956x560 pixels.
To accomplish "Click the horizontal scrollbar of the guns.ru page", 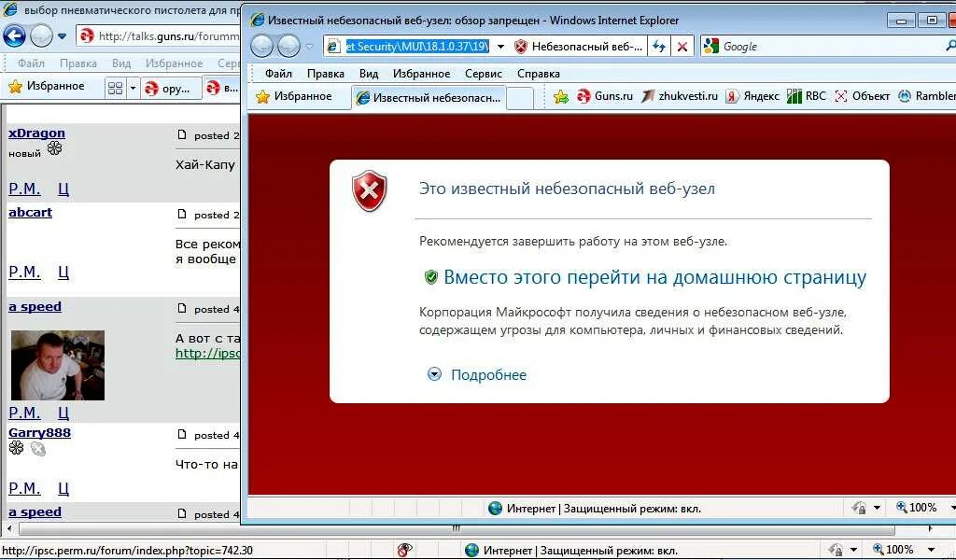I will click(x=456, y=528).
